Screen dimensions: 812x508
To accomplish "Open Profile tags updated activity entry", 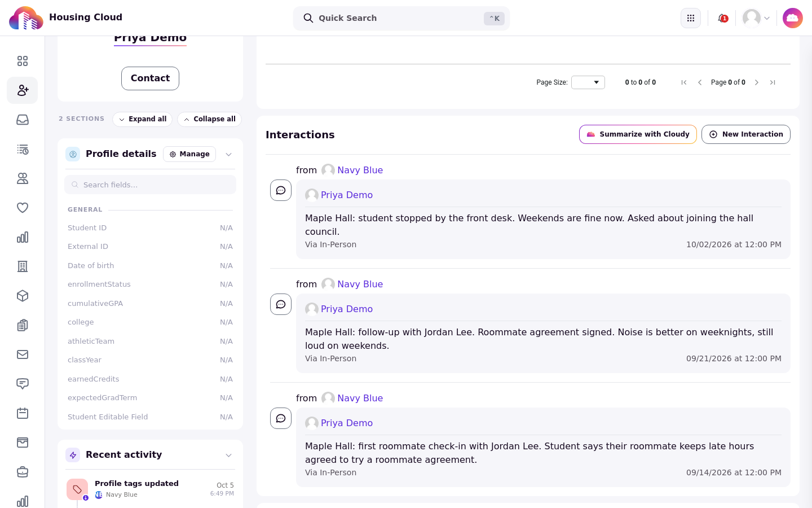I will coord(150,489).
